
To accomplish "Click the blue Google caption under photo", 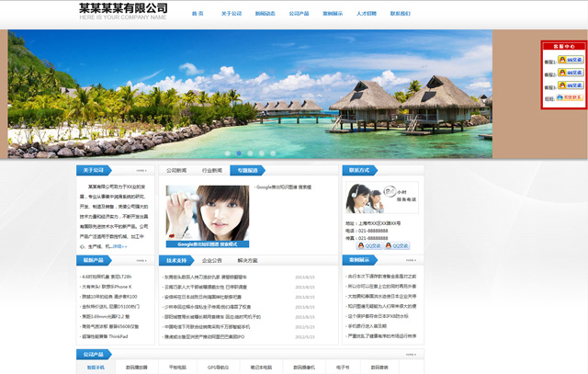I will click(x=208, y=244).
